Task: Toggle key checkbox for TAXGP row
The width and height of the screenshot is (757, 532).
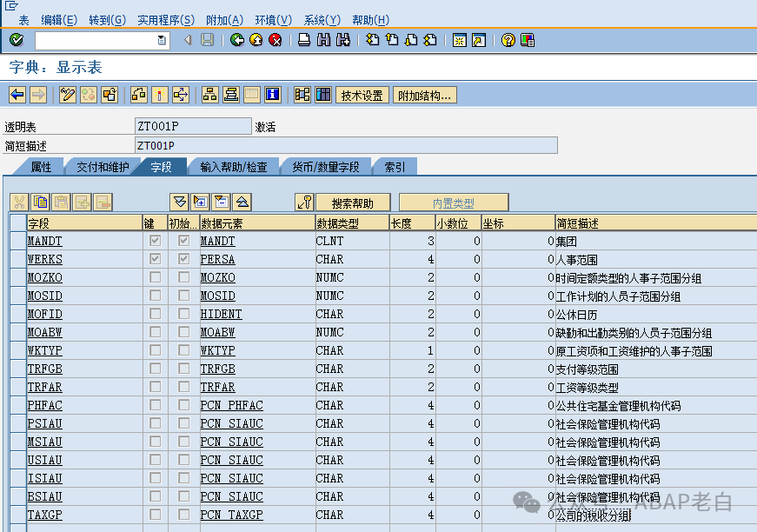Action: point(155,514)
